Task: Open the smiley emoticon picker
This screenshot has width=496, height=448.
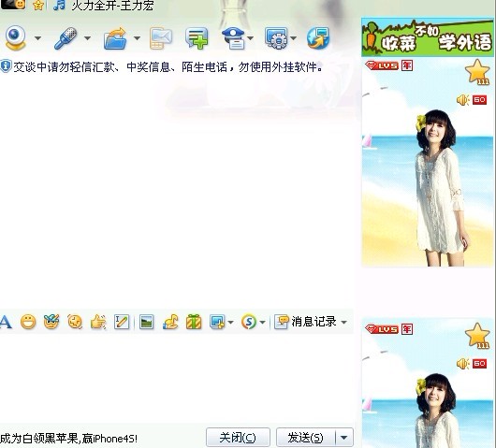Action: (28, 322)
